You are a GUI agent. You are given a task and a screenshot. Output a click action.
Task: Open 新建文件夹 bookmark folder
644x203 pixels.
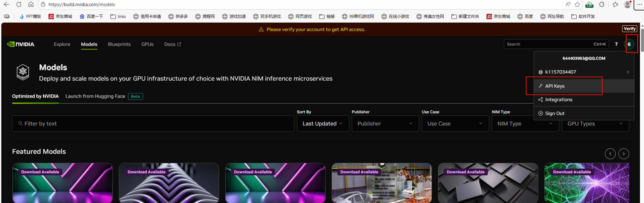point(465,17)
